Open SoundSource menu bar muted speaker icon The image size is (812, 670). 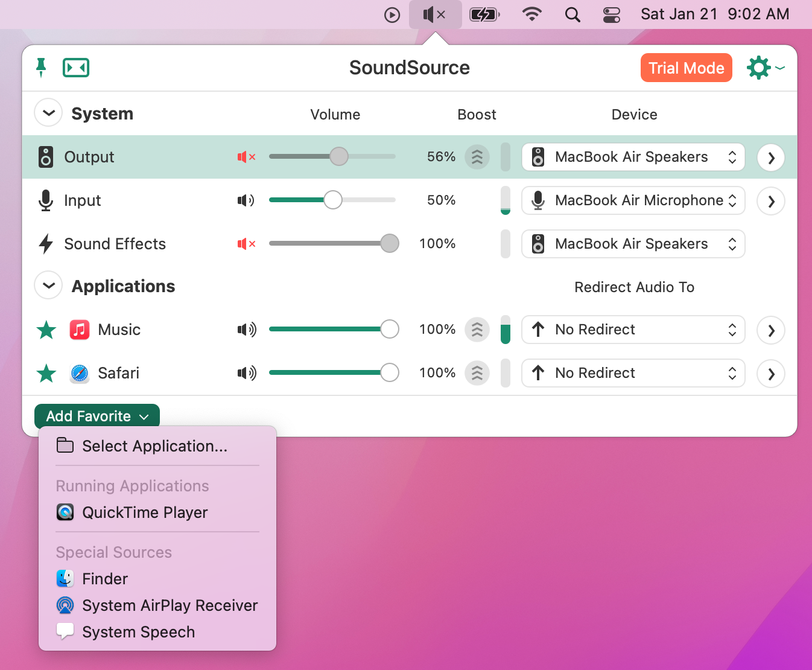(435, 14)
